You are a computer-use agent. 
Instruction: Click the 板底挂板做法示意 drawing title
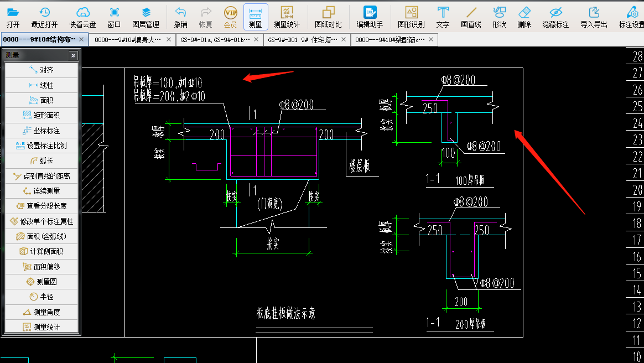[x=286, y=314]
